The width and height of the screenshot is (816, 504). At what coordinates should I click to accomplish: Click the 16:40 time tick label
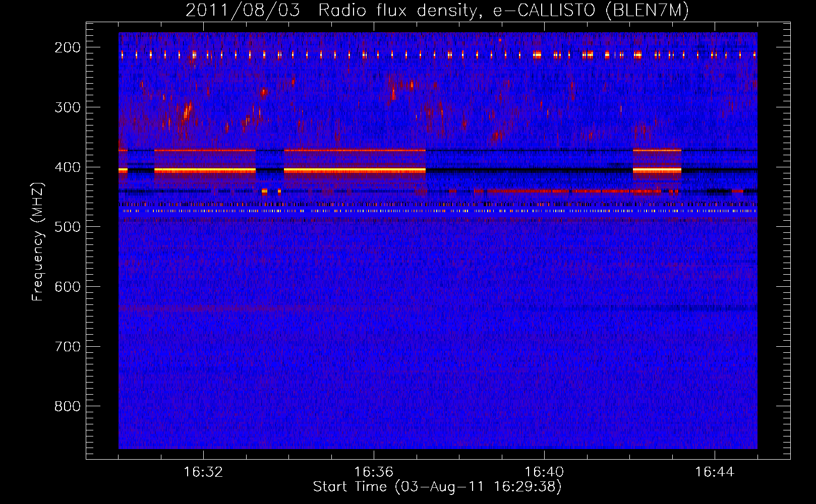click(x=544, y=472)
